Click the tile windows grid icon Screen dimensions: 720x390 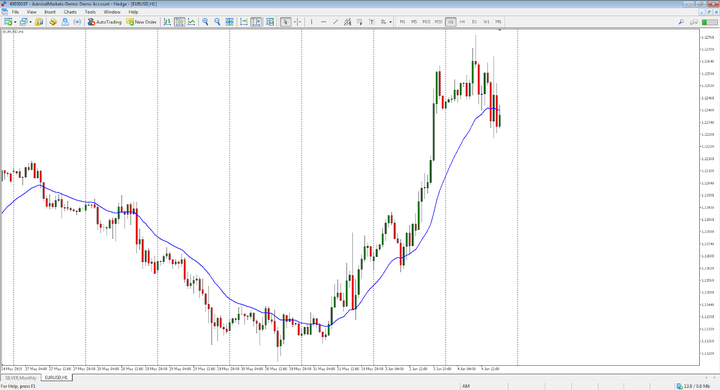pyautogui.click(x=230, y=22)
